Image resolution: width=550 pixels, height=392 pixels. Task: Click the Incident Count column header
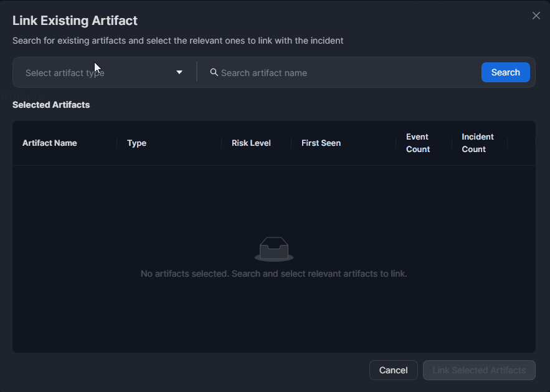[x=478, y=143]
